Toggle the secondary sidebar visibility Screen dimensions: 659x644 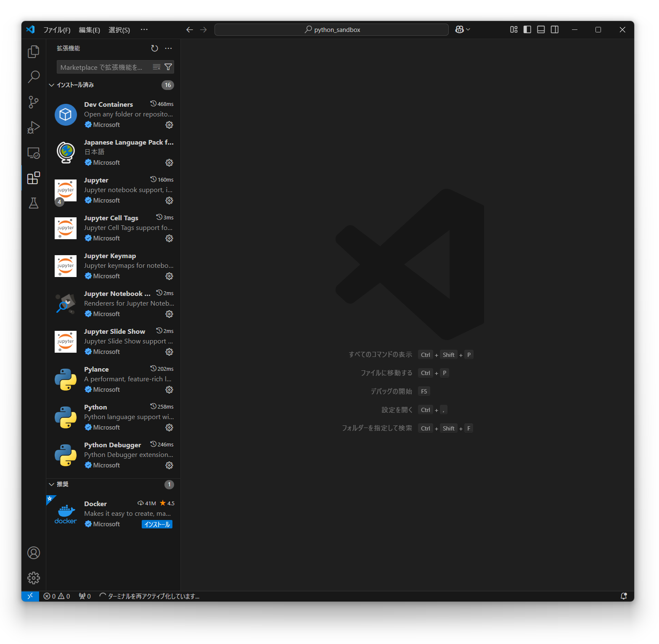click(554, 29)
